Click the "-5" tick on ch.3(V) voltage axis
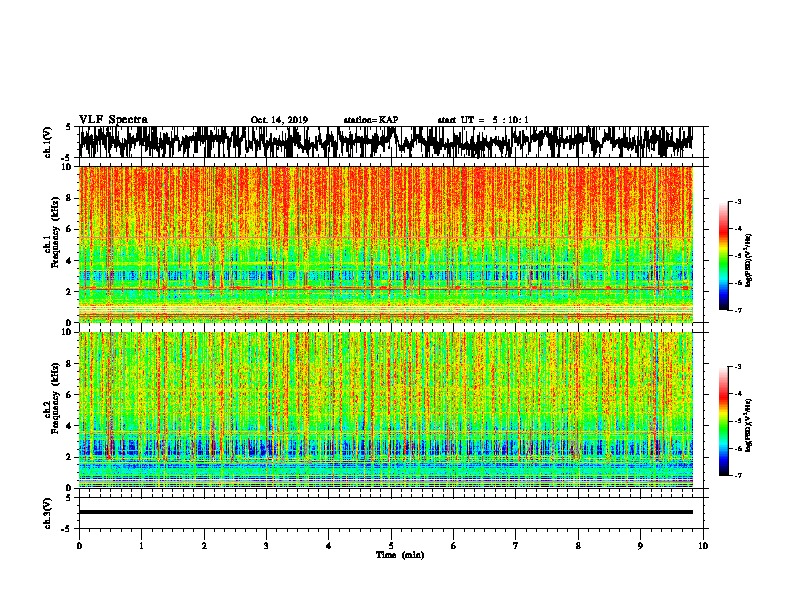 coord(66,529)
